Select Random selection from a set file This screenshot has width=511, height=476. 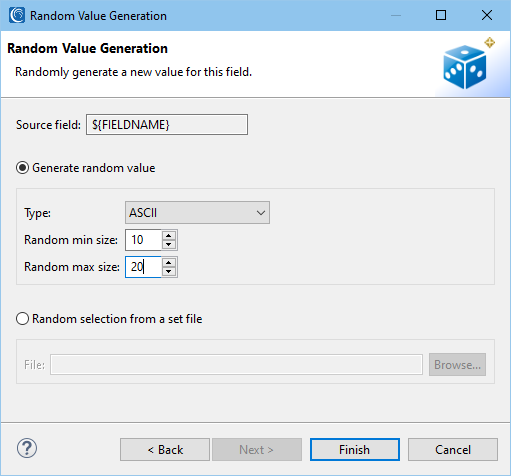coord(23,319)
